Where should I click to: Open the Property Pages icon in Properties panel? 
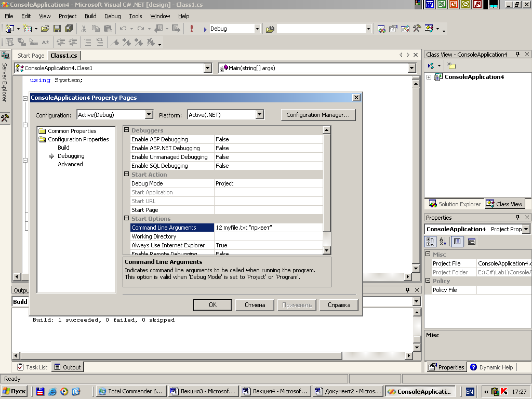(x=472, y=242)
